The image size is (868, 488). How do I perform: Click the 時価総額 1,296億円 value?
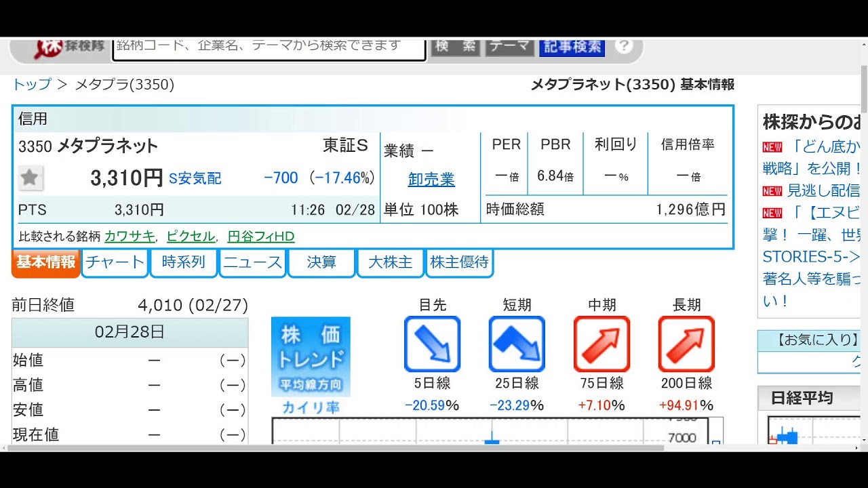coord(690,209)
